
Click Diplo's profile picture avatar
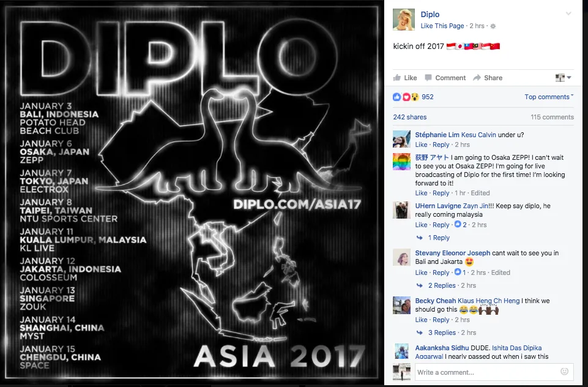(x=403, y=20)
